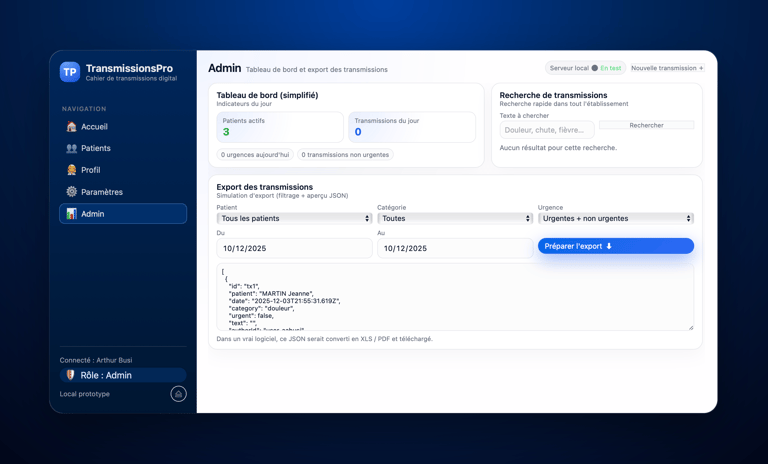This screenshot has width=768, height=464.
Task: Click the TransmissionsPro title
Action: coord(129,68)
